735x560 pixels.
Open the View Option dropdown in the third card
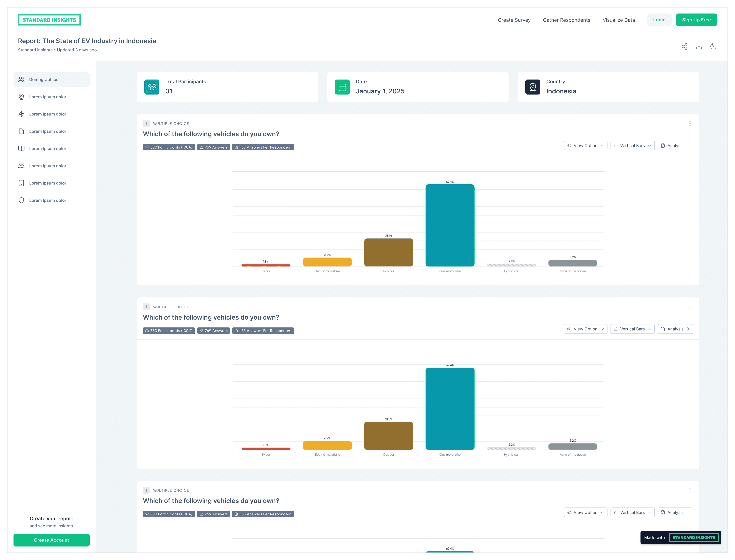click(585, 512)
